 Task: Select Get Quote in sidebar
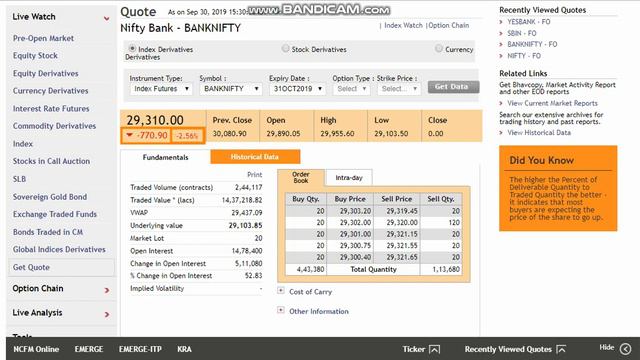tap(61, 267)
